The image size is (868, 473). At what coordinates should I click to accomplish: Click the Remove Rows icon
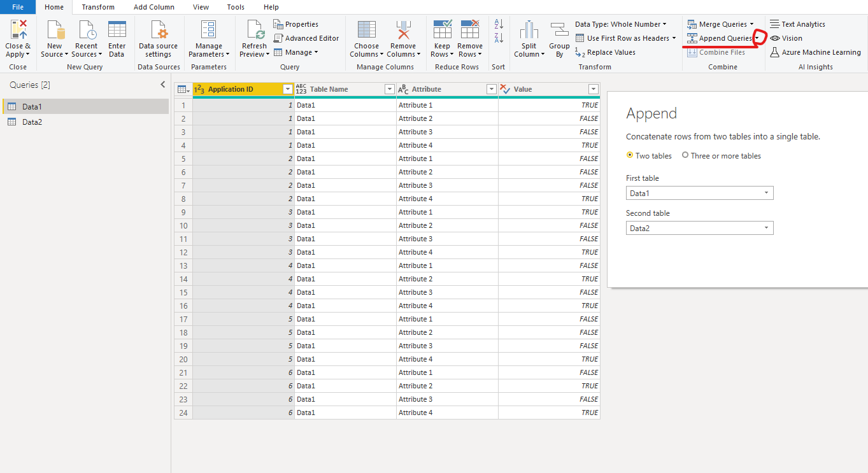(x=469, y=30)
